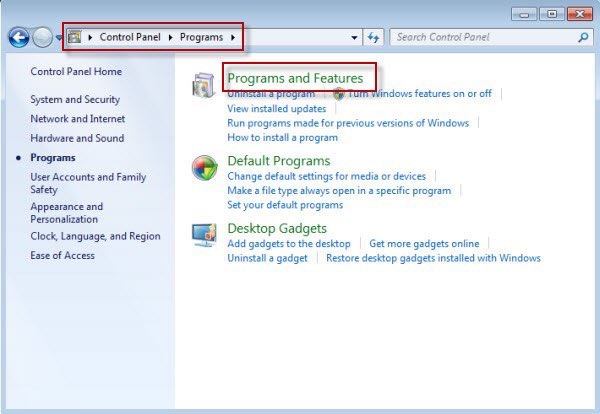
Task: Close the Control Panel window
Action: (x=580, y=14)
